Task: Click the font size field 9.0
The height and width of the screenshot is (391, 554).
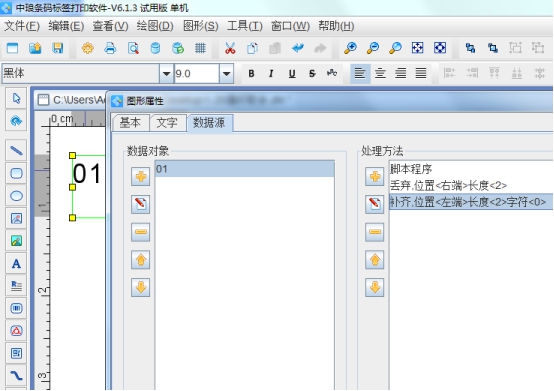Action: [197, 73]
